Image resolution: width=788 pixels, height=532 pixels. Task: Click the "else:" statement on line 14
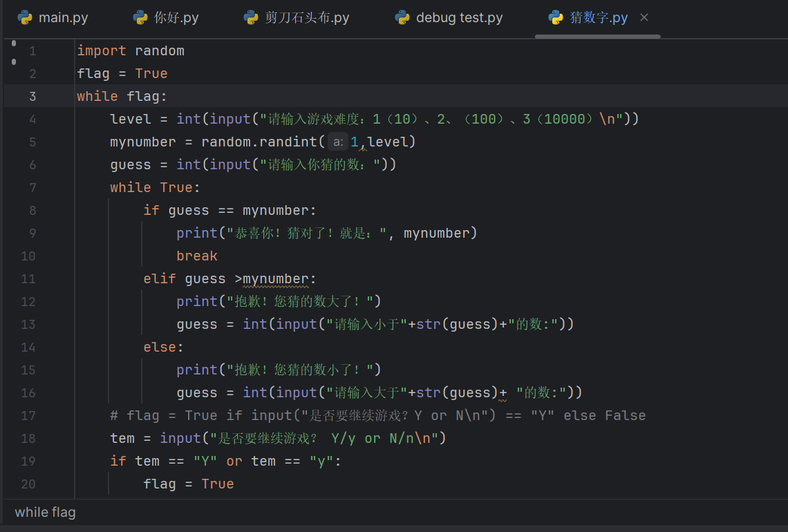tap(164, 347)
